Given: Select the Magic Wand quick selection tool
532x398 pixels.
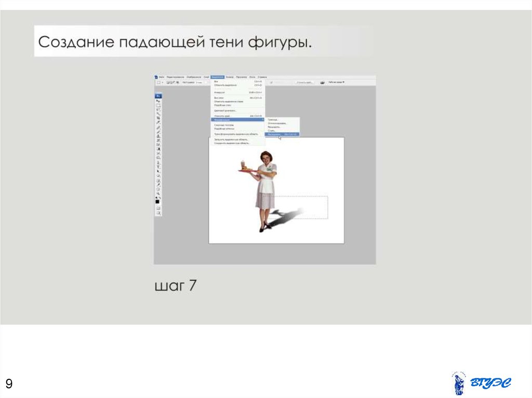Looking at the screenshot, I should click(x=158, y=114).
